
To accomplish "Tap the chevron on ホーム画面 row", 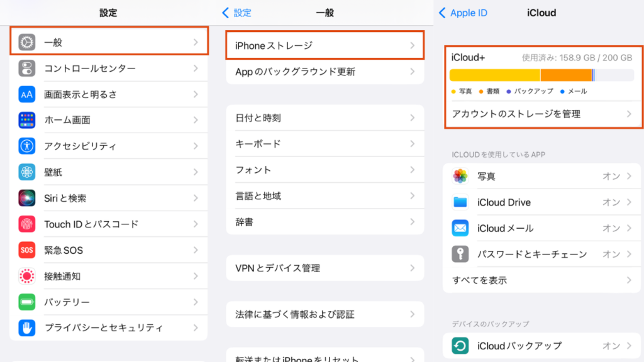I will point(196,120).
